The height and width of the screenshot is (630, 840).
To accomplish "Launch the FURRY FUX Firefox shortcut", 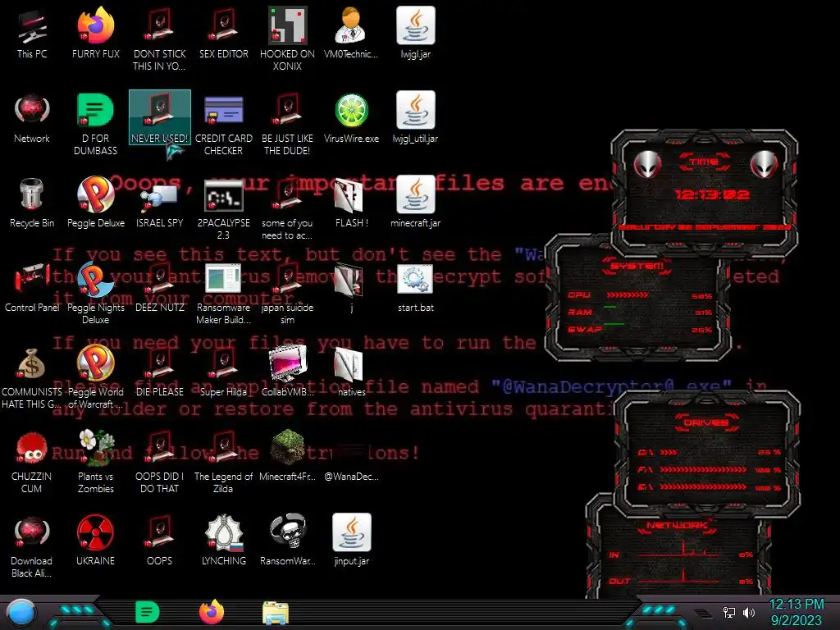I will click(x=95, y=33).
